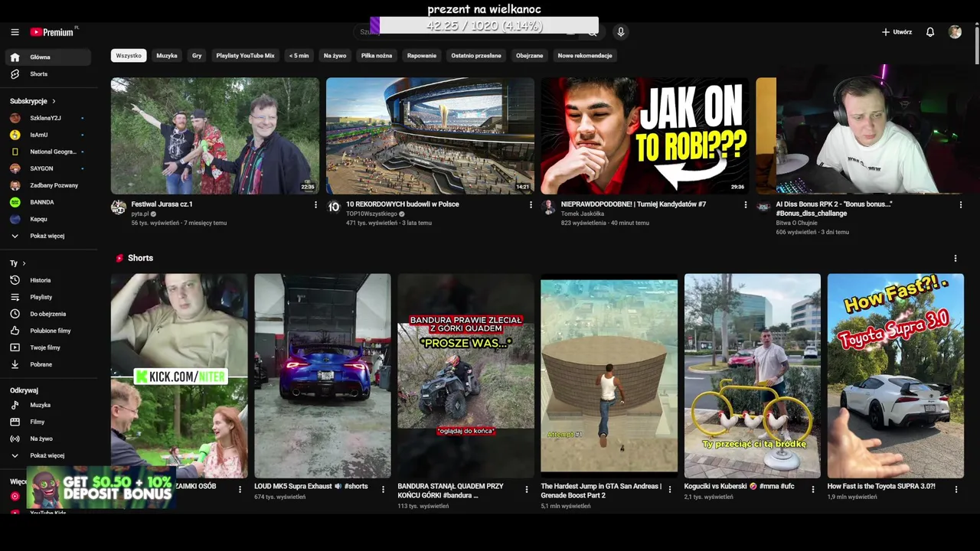The width and height of the screenshot is (980, 551).
Task: Open Shorts in the sidebar
Action: tap(47, 74)
